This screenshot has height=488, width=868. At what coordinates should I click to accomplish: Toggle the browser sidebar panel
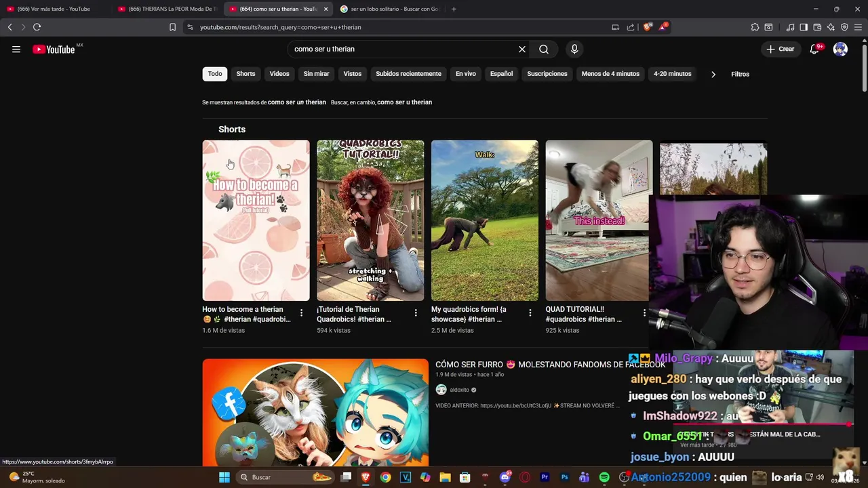coord(804,27)
